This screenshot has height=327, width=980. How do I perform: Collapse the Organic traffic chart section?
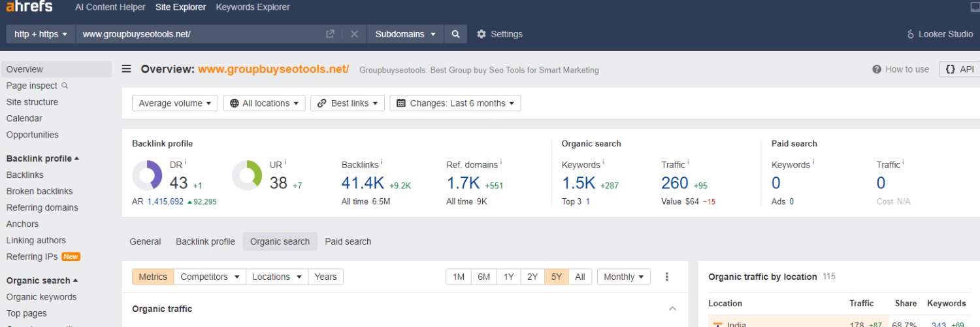click(x=672, y=309)
